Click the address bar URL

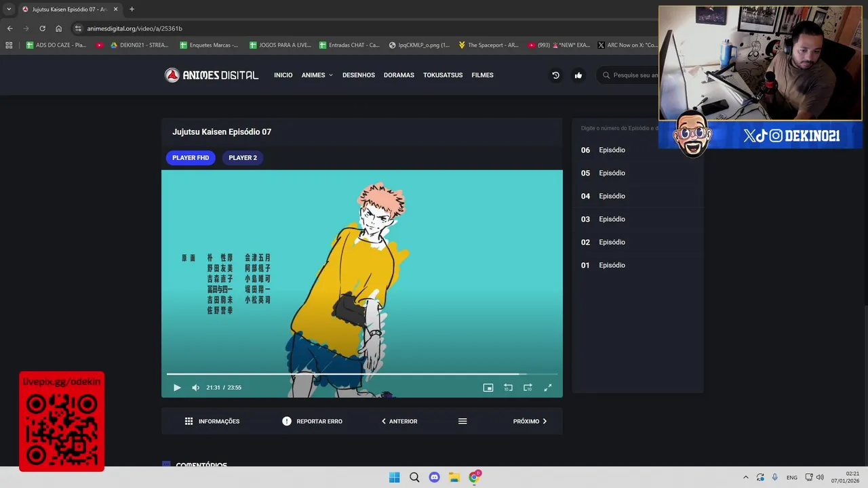click(134, 28)
